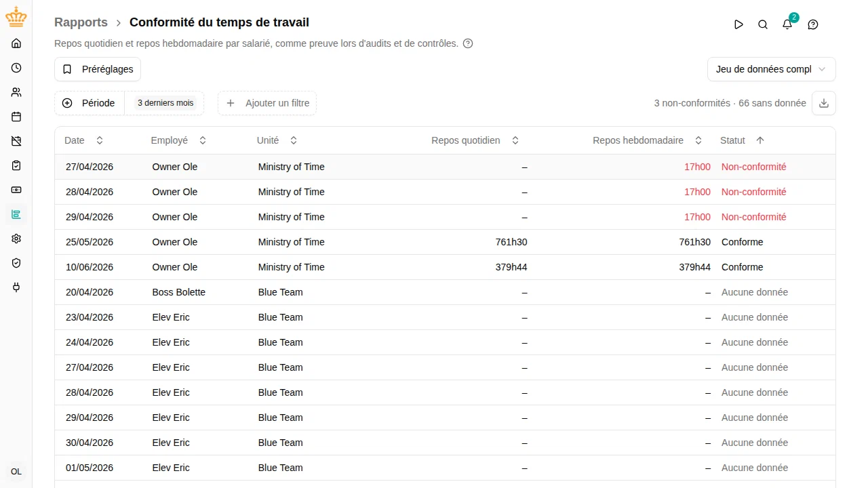Open the clock icon in the sidebar

16,68
